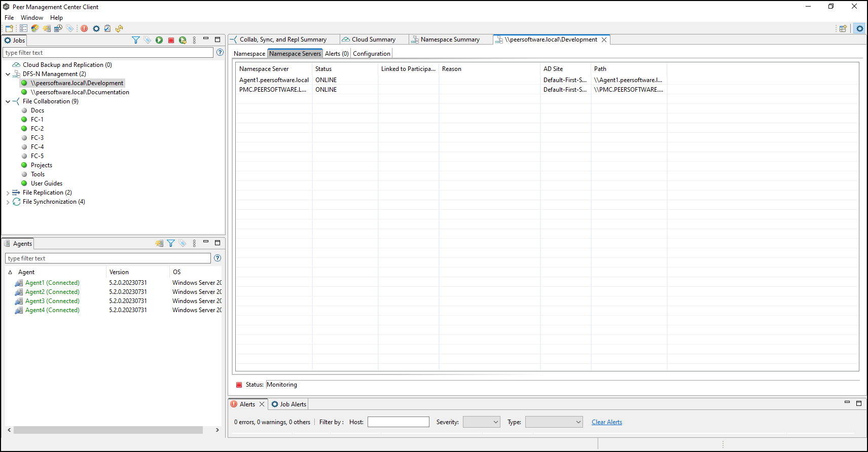The width and height of the screenshot is (868, 452).
Task: Open the Type dropdown in Alerts
Action: [x=554, y=422]
